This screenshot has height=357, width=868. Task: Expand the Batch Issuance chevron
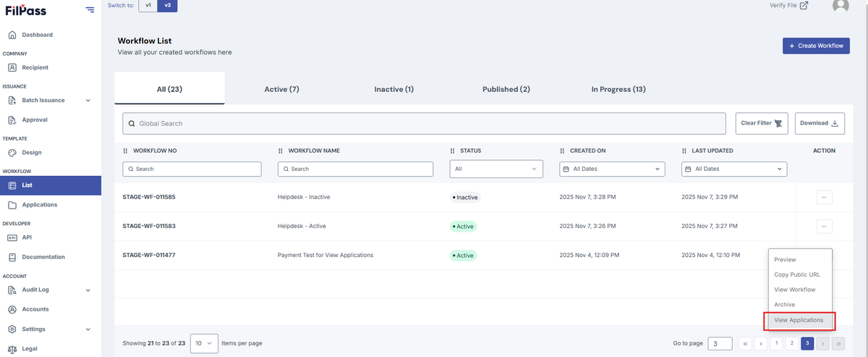(x=88, y=101)
